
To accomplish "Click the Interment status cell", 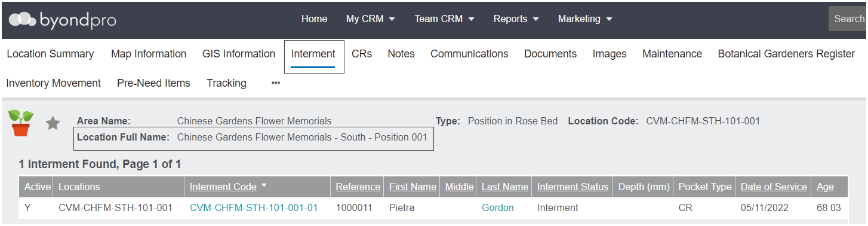I will pyautogui.click(x=558, y=207).
